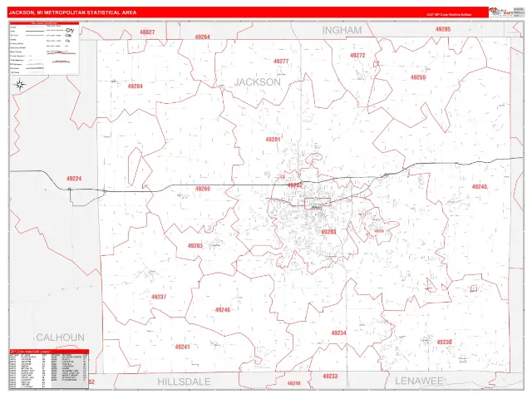Click ZIP code 49234 label
532x399 pixels.
(339, 333)
